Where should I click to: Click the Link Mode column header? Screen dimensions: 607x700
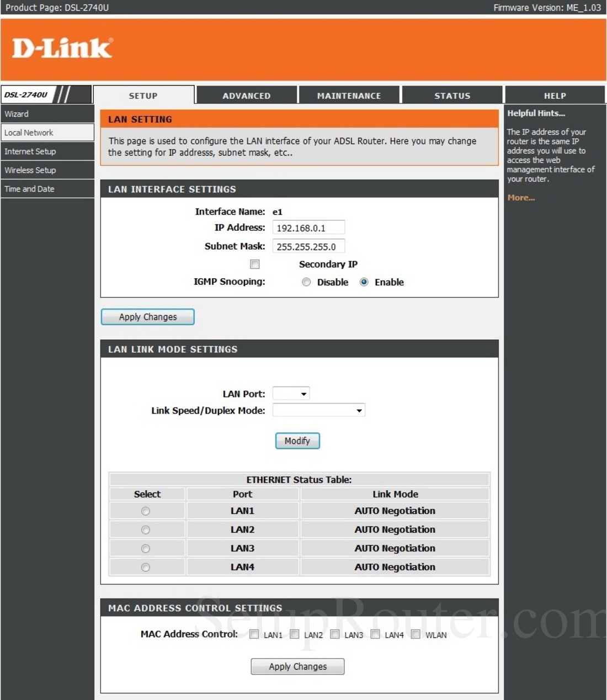click(x=395, y=494)
